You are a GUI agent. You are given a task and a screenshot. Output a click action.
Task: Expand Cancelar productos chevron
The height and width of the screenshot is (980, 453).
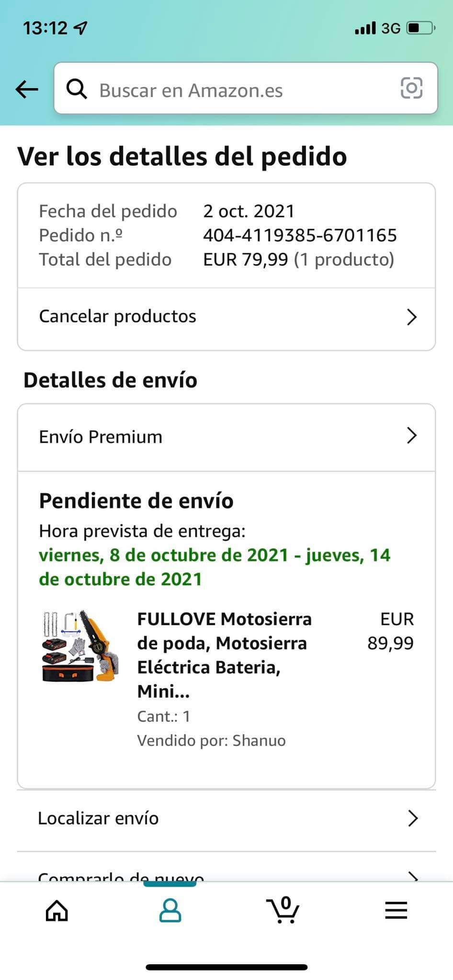coord(412,317)
